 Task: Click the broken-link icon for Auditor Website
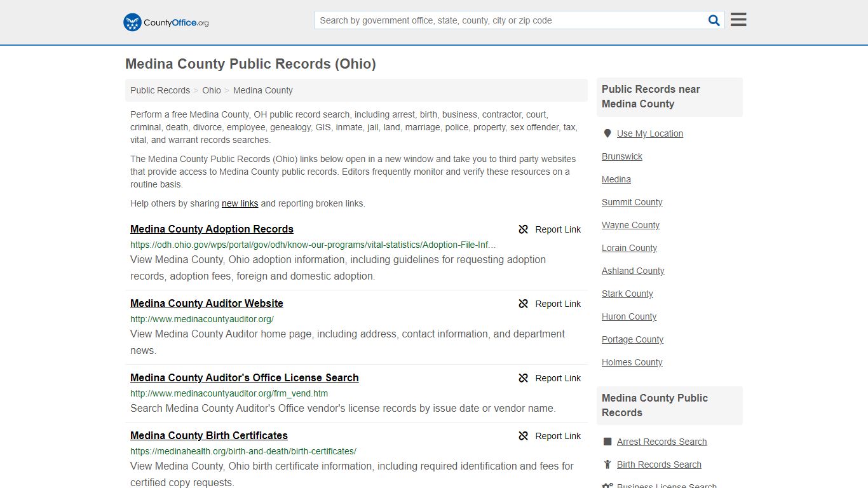(x=524, y=304)
